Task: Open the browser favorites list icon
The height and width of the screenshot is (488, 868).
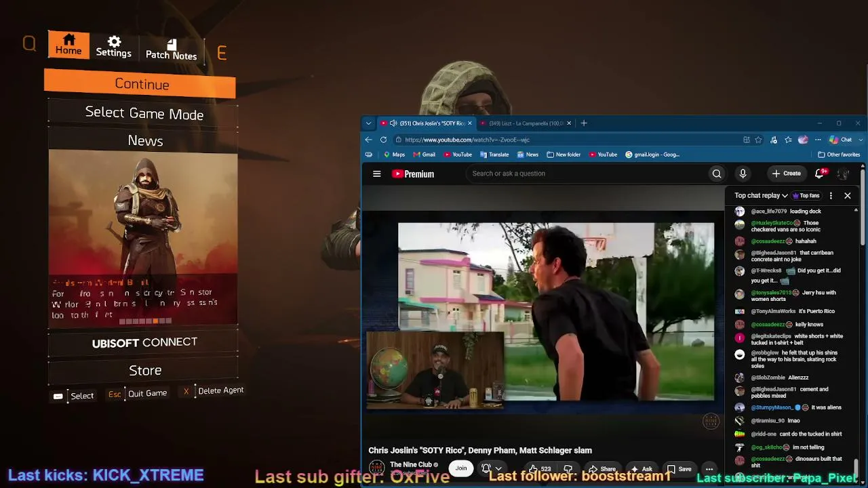Action: [788, 140]
